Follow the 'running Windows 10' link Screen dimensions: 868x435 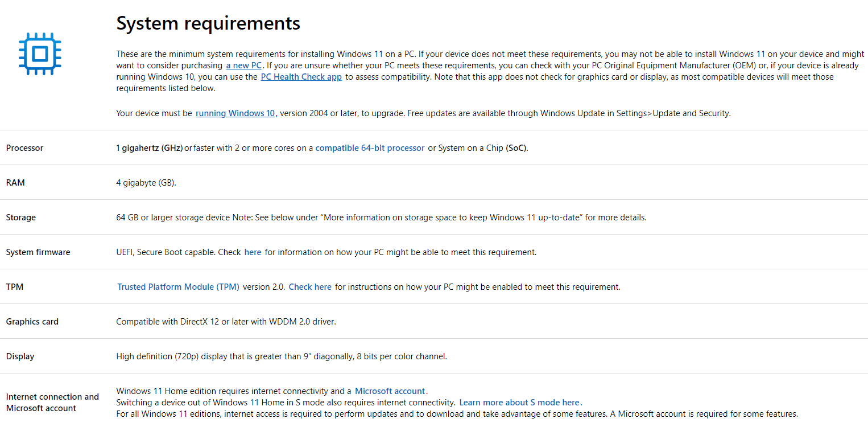tap(235, 113)
